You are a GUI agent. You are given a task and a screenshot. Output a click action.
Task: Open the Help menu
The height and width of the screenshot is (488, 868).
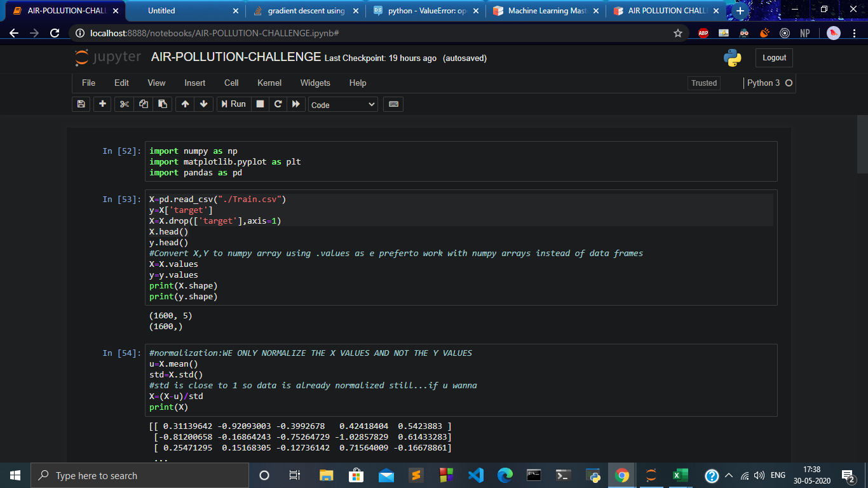click(x=358, y=83)
